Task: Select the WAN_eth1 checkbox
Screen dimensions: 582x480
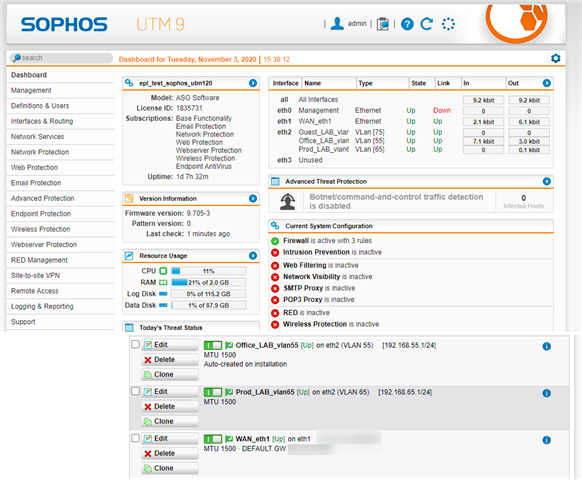Action: point(135,438)
